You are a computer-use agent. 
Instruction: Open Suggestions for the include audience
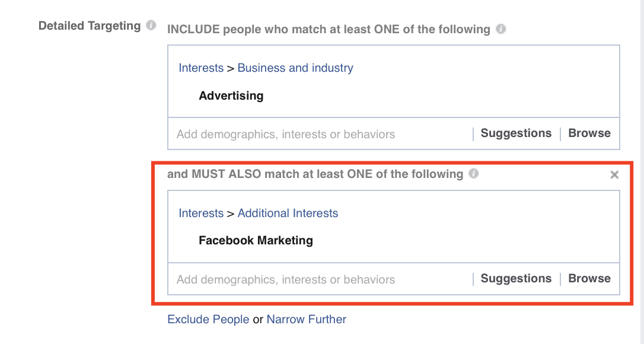515,133
